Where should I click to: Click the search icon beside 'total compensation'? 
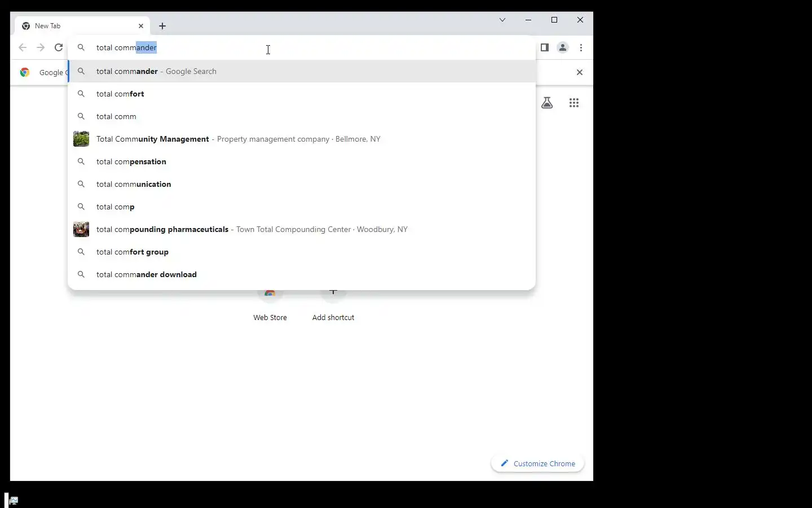point(81,161)
